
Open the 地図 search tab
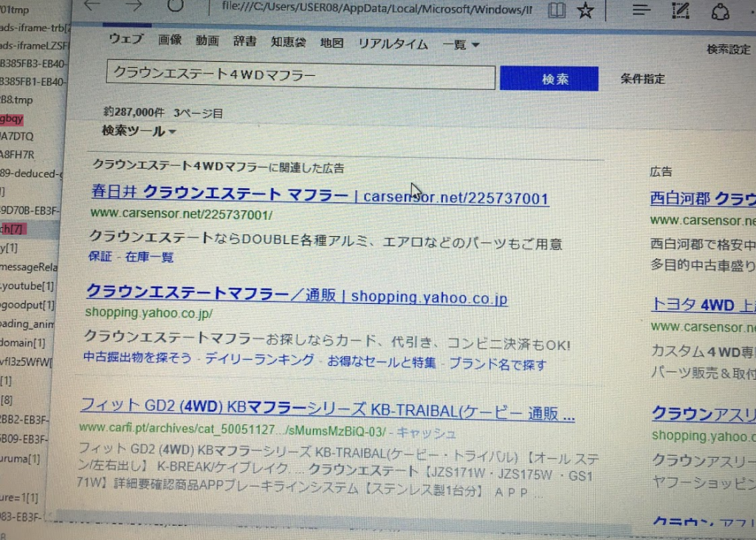tap(331, 43)
